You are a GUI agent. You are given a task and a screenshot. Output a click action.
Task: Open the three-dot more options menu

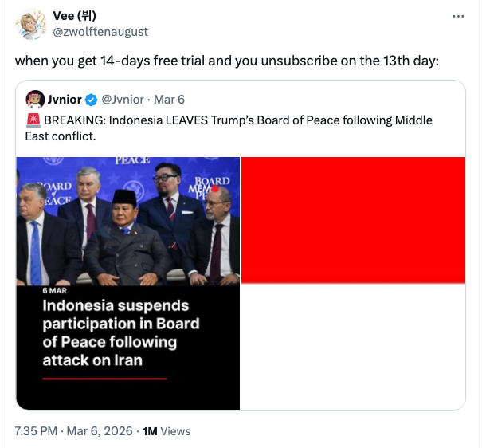457,17
